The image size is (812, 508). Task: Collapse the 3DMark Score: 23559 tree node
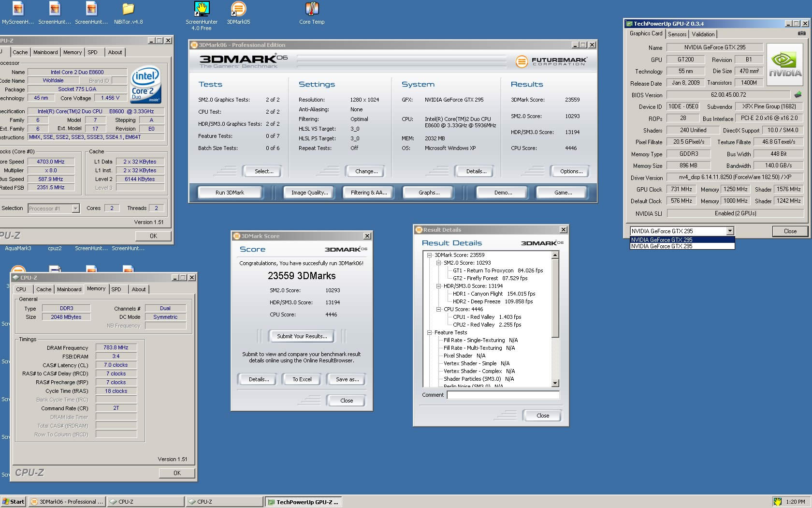click(x=429, y=255)
